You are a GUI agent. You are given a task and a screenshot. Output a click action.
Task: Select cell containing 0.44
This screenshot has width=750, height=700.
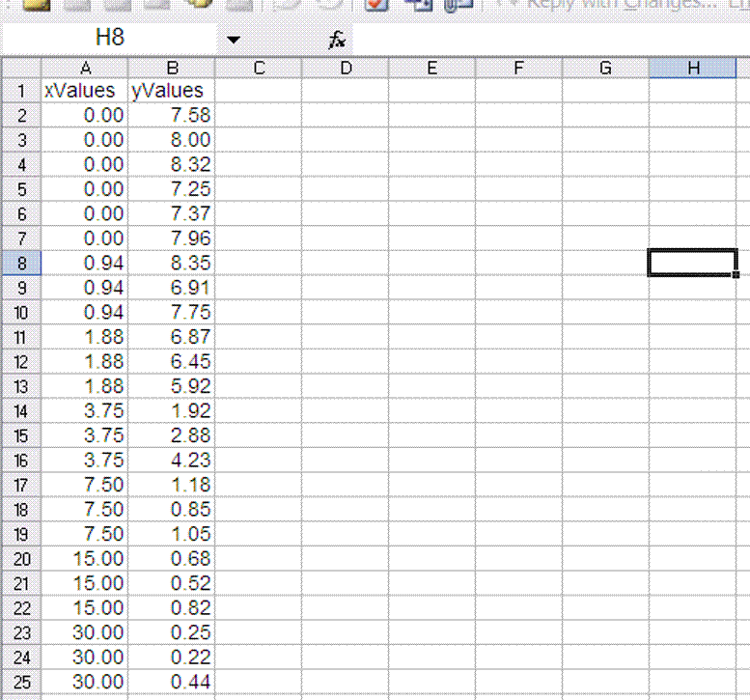pyautogui.click(x=172, y=682)
